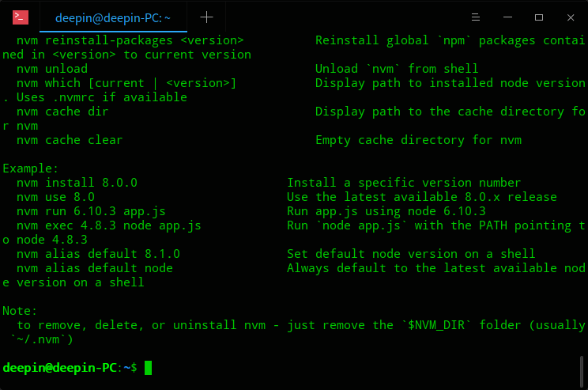Click the red terminal app icon
588x390 pixels.
(x=21, y=17)
